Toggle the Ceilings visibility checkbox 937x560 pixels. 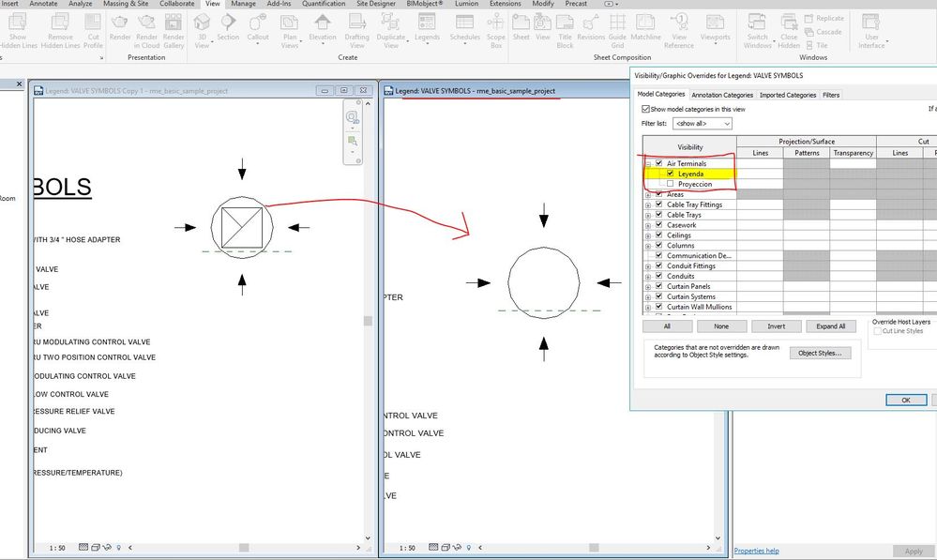(x=658, y=235)
